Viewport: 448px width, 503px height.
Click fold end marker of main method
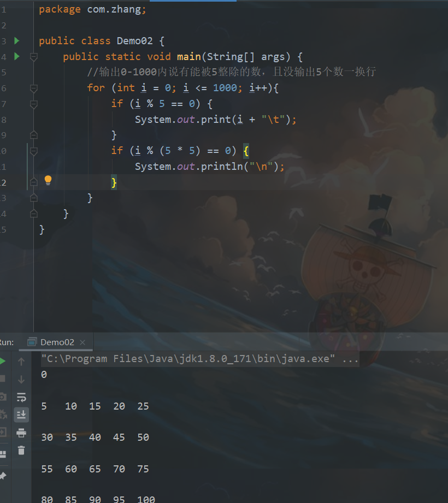point(34,214)
